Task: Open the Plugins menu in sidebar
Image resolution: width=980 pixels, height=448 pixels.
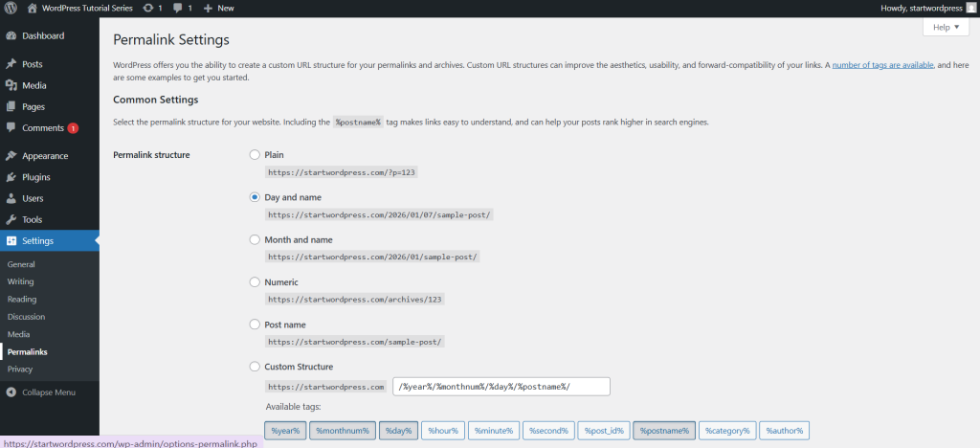Action: (36, 177)
